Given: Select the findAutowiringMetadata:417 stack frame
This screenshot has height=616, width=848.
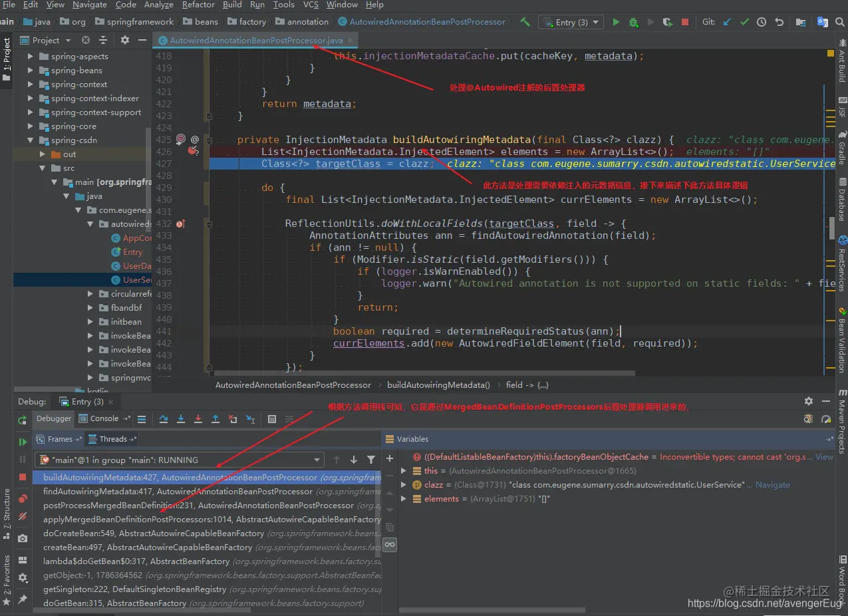Looking at the screenshot, I should tap(206, 492).
